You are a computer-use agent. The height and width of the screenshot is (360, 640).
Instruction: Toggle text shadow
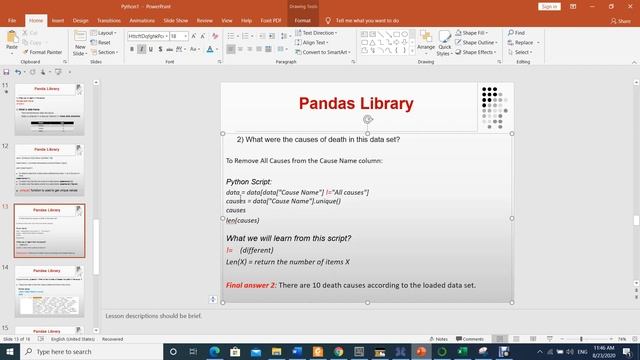click(160, 49)
